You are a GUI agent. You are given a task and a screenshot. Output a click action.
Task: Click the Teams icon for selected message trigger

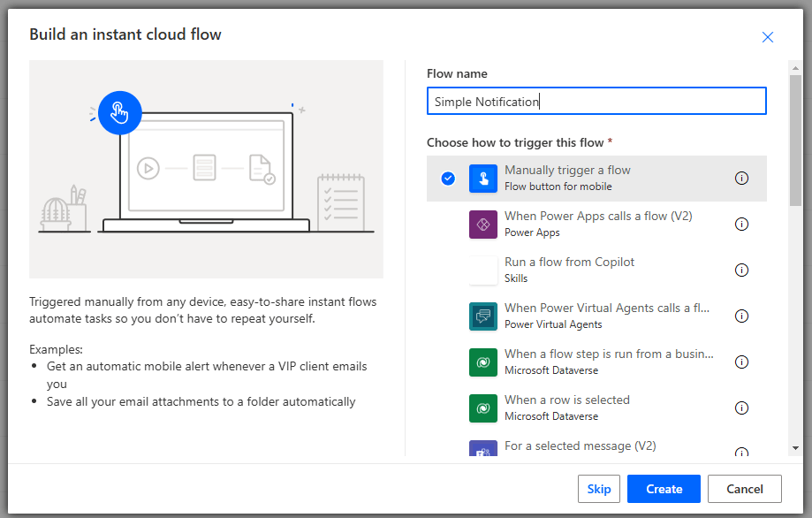pos(483,449)
